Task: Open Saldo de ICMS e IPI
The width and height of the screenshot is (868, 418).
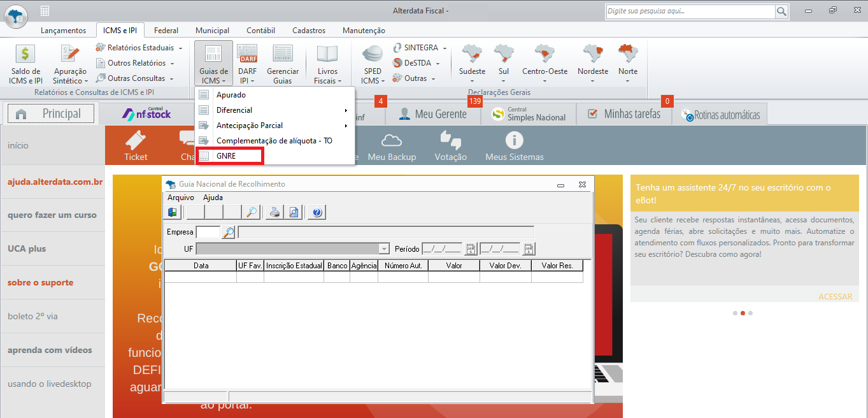Action: [25, 64]
